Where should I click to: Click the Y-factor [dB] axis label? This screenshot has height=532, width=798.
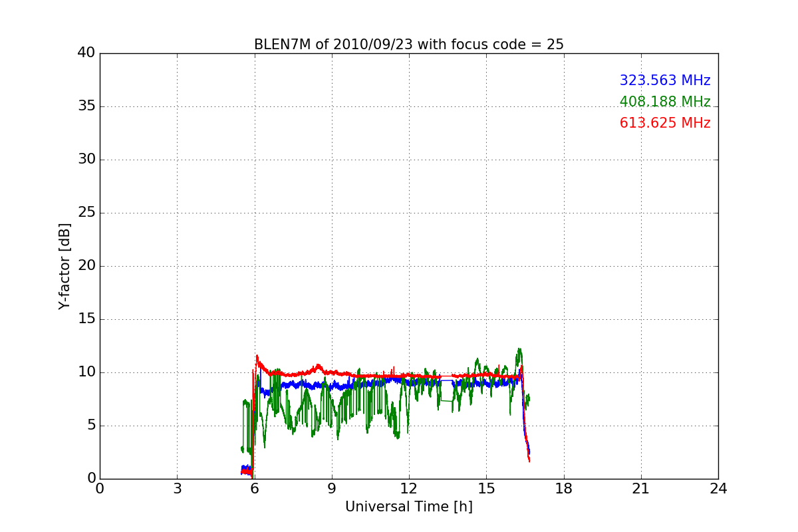pos(65,266)
